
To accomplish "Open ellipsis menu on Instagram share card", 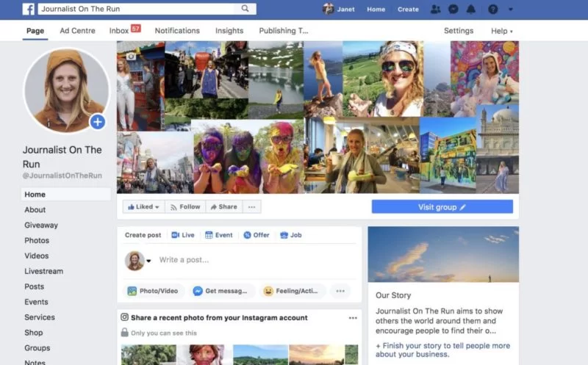I will [353, 318].
